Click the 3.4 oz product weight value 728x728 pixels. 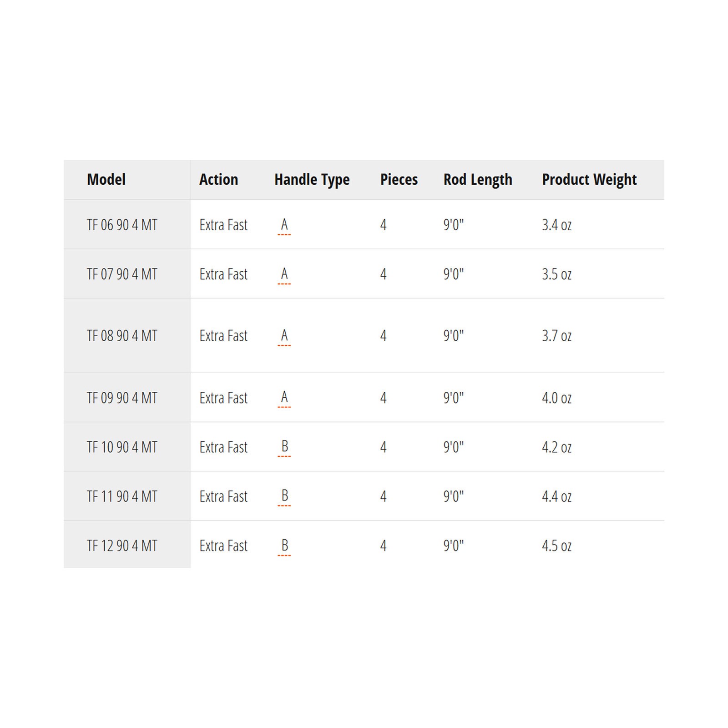coord(556,225)
